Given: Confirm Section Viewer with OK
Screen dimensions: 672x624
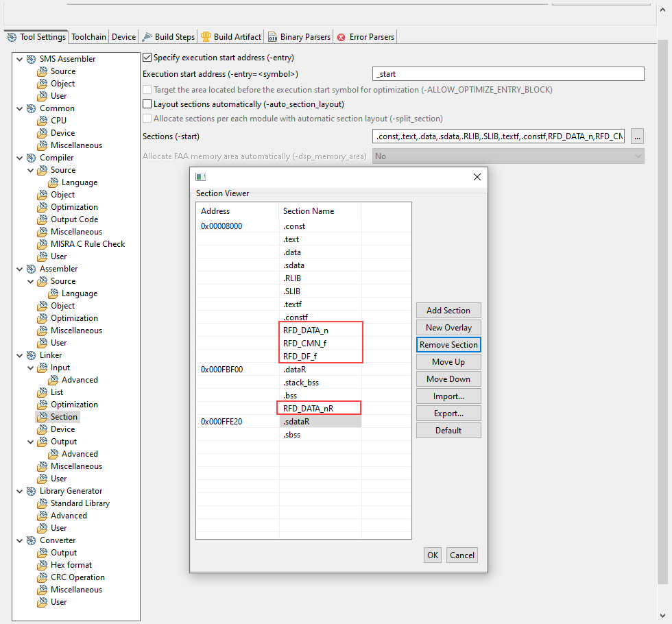Looking at the screenshot, I should [433, 555].
